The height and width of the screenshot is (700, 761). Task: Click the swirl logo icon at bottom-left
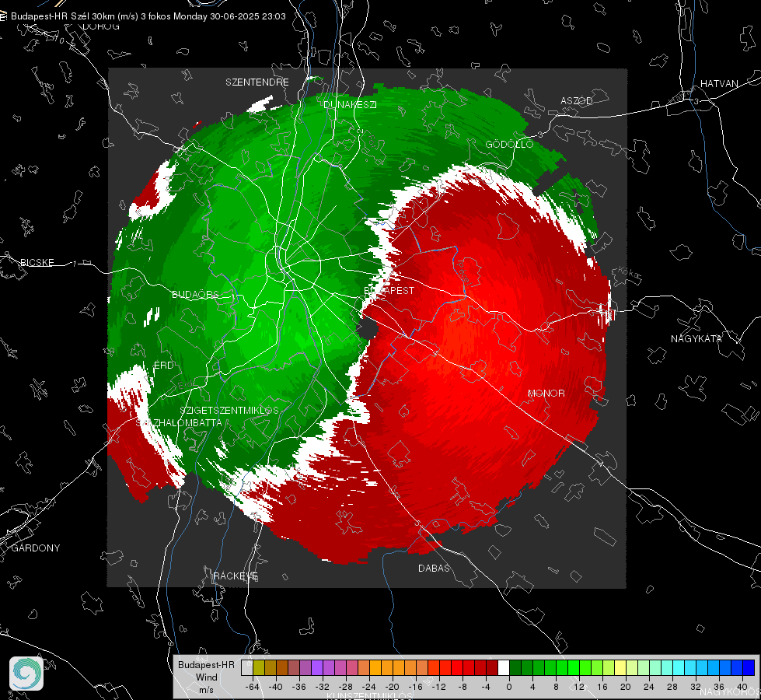[26, 674]
